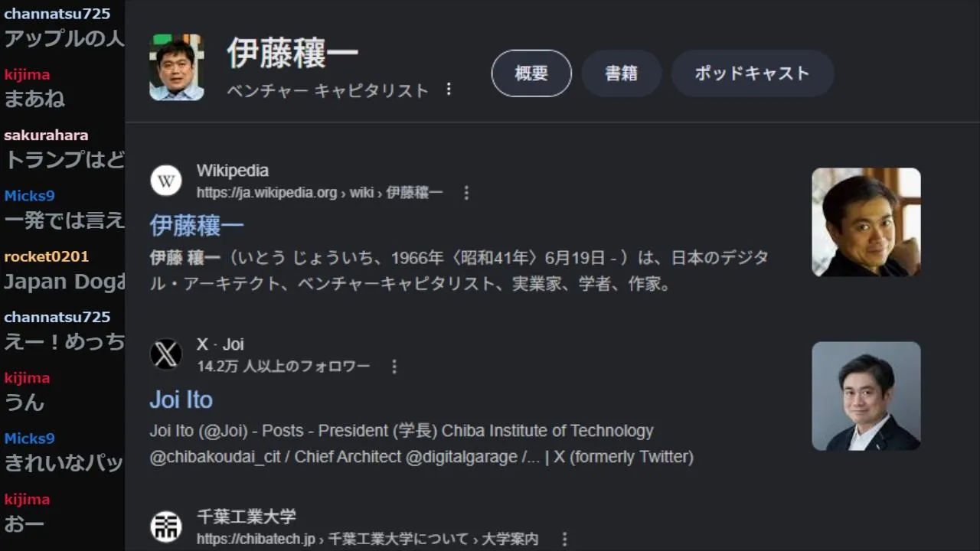Click the 千葉工業大学 site name
Image resolution: width=980 pixels, height=551 pixels.
point(247,517)
